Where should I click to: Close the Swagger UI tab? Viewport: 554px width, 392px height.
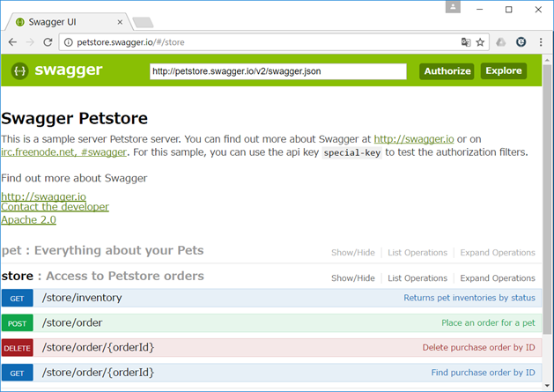120,22
